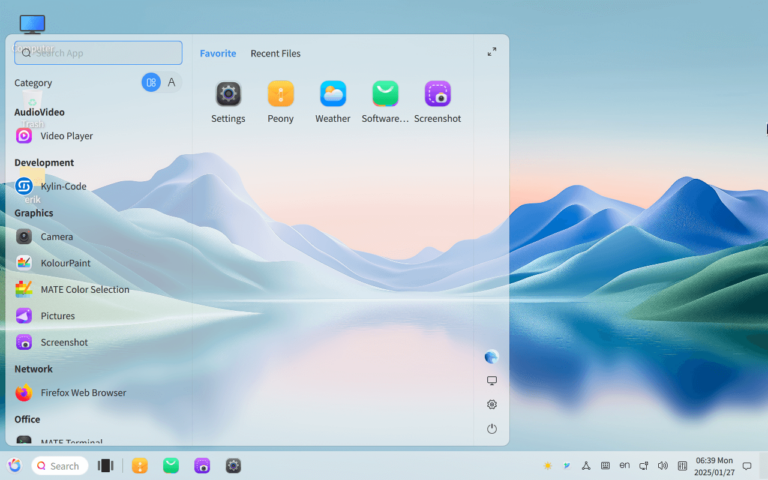
Task: Switch to alphabetical view mode
Action: pos(171,82)
